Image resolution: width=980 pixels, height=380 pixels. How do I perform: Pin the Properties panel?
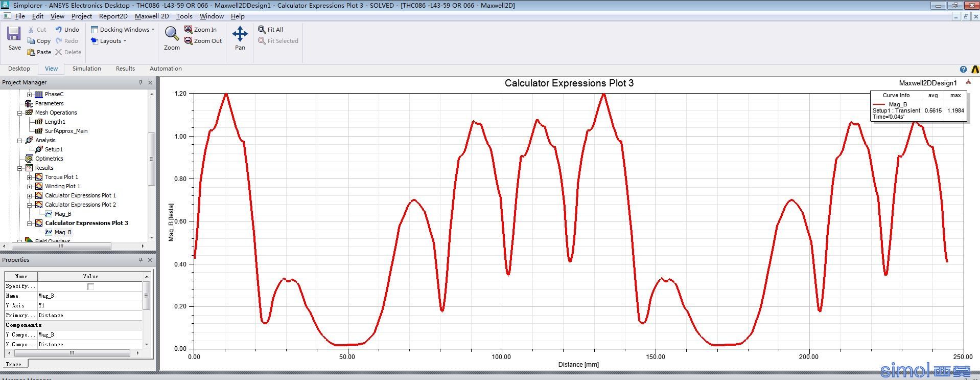tap(141, 260)
